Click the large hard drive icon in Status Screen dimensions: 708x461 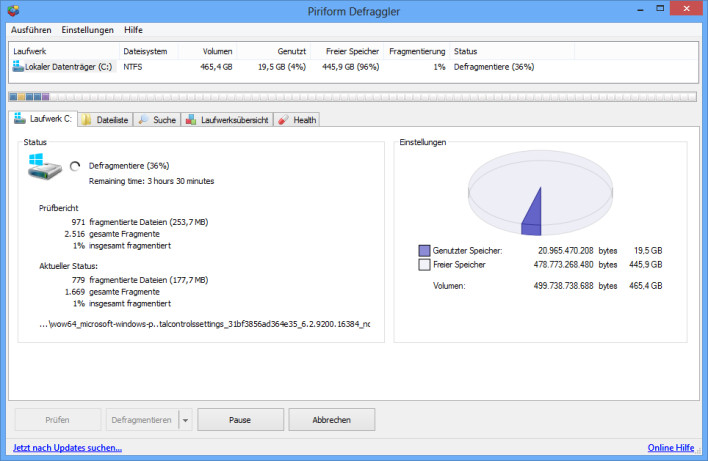(x=44, y=167)
